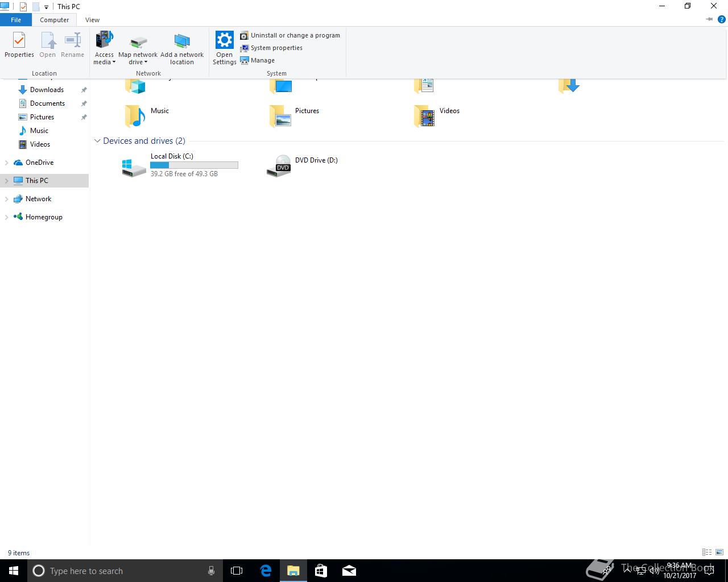This screenshot has height=582, width=728.
Task: Open the Videos folder icon
Action: click(x=424, y=116)
